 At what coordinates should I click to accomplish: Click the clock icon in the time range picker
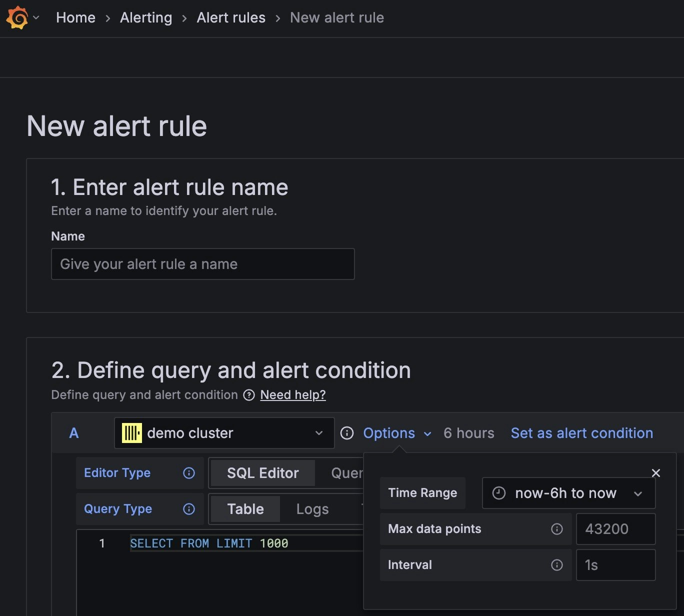click(x=499, y=493)
